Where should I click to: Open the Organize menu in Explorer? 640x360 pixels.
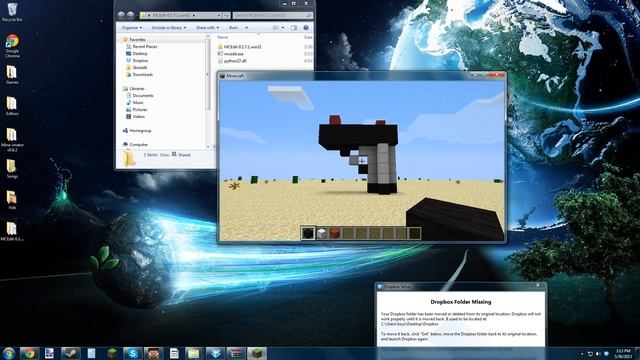click(132, 27)
